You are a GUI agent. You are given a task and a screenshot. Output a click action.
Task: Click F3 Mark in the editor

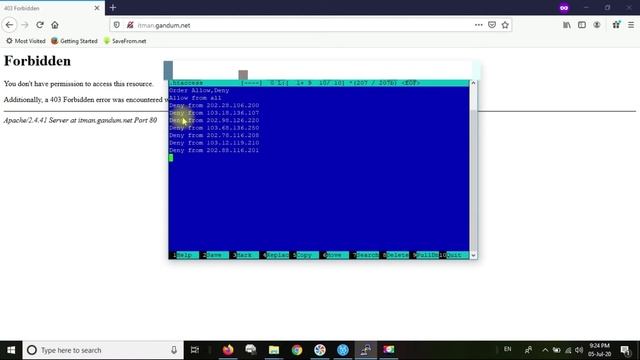pos(245,255)
